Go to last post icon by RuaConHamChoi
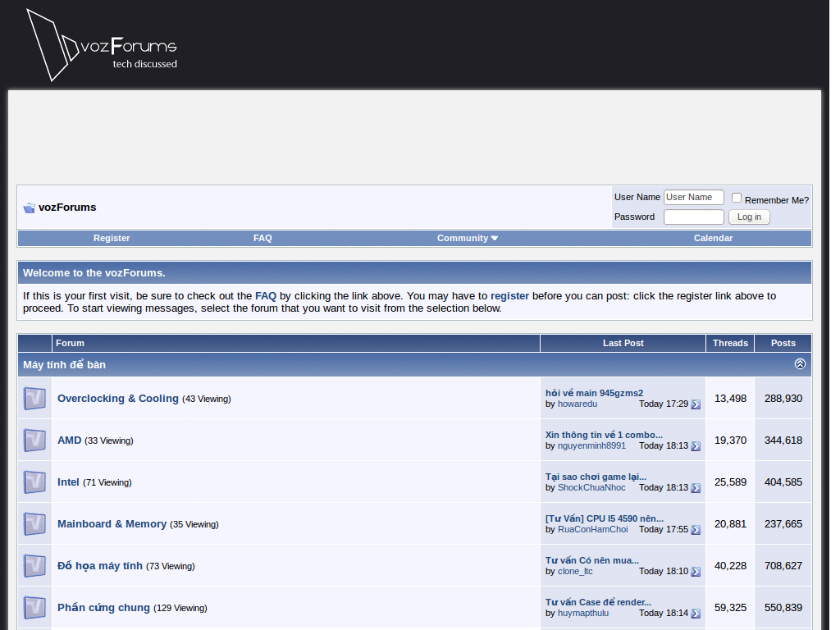The height and width of the screenshot is (630, 840). coord(696,530)
